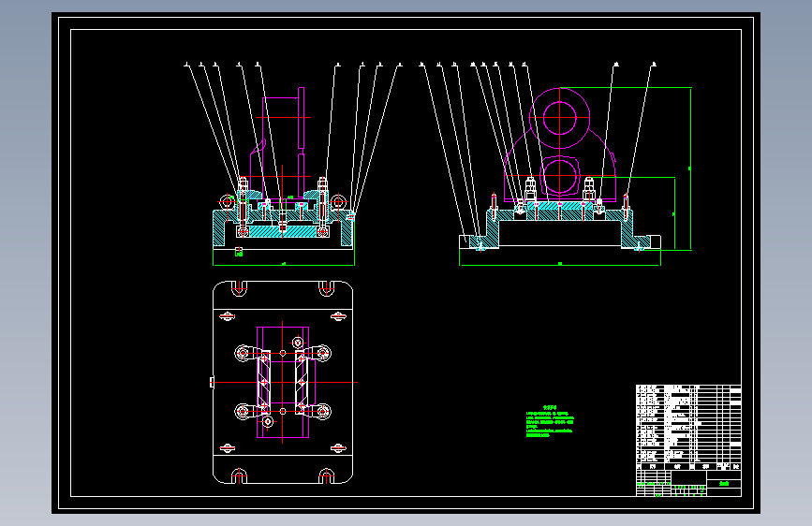Select the top-right oval slot symbol in plan view
Image resolution: width=812 pixels, height=526 pixels.
pyautogui.click(x=338, y=316)
